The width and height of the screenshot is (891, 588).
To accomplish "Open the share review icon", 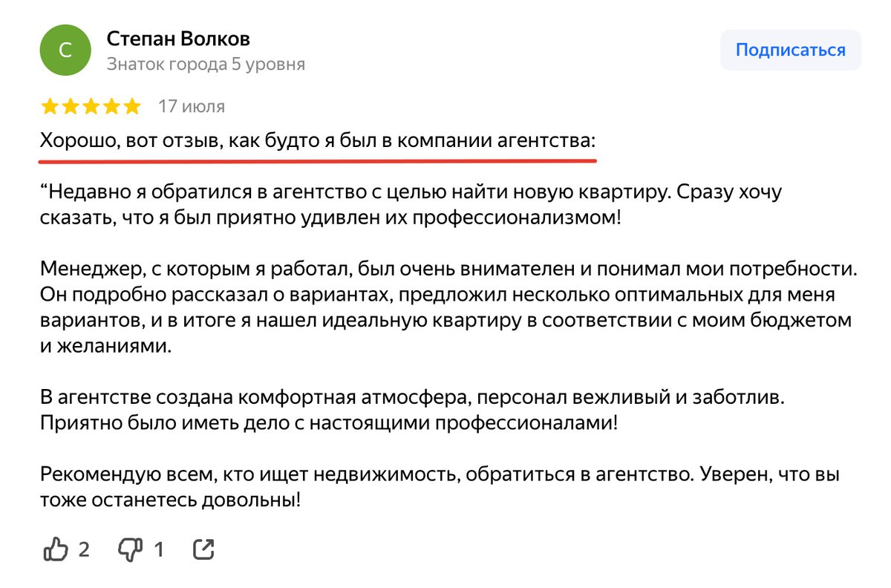I will (203, 549).
